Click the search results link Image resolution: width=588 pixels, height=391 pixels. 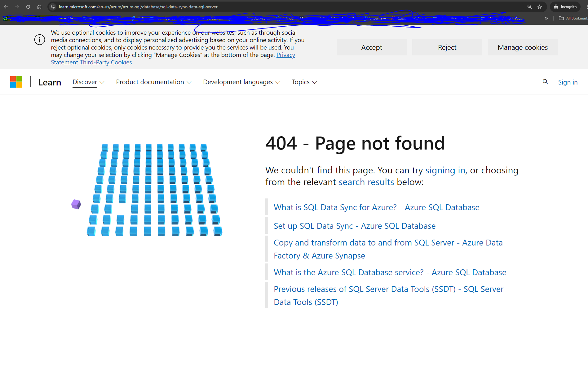[x=366, y=182]
